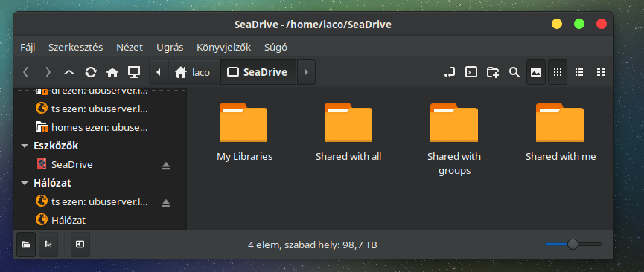Open a terminal in this folder
Viewport: 644px width, 272px height.
[x=471, y=72]
